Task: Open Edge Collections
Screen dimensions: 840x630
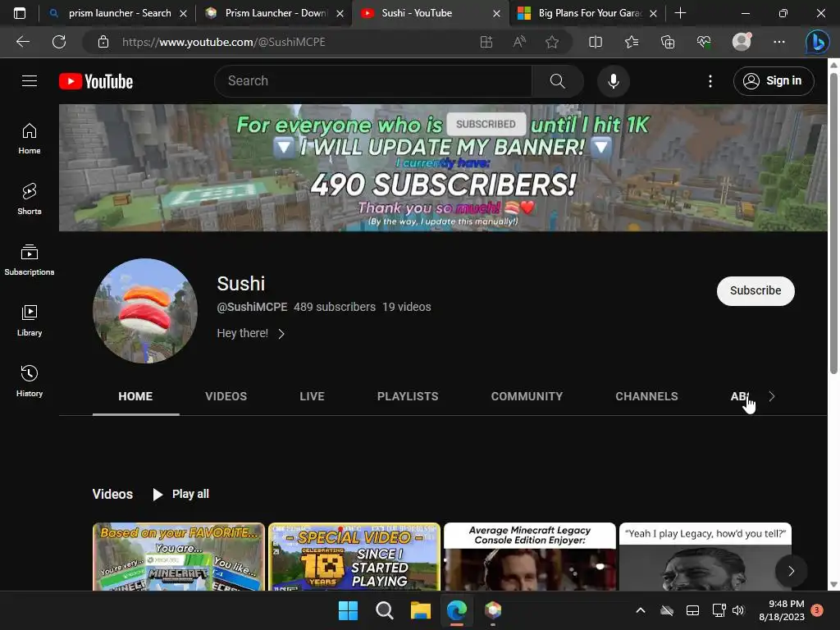Action: 668,42
